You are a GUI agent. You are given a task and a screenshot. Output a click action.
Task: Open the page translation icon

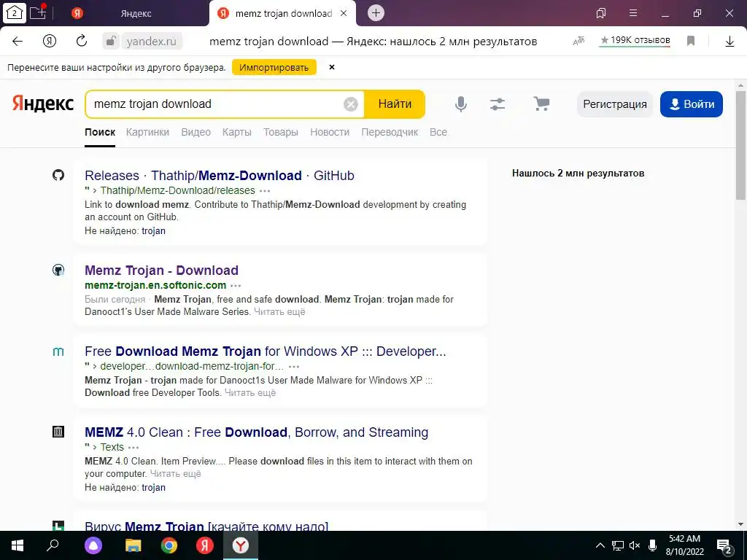[x=578, y=42]
